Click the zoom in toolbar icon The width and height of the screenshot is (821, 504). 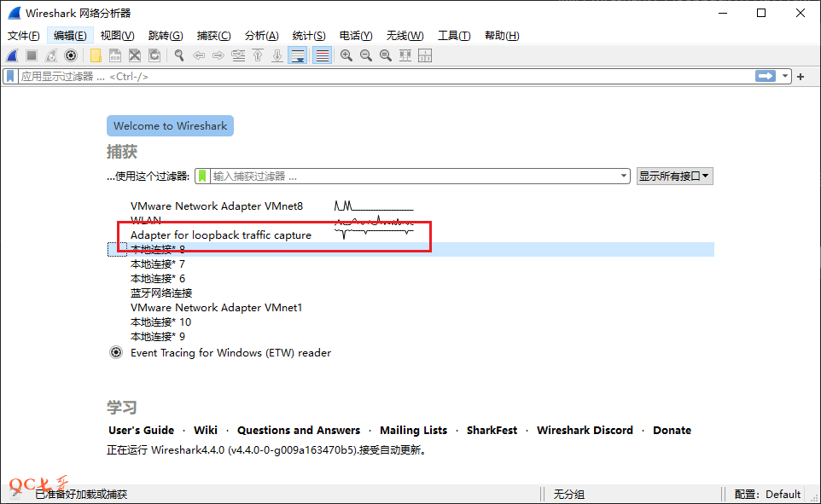pyautogui.click(x=346, y=55)
